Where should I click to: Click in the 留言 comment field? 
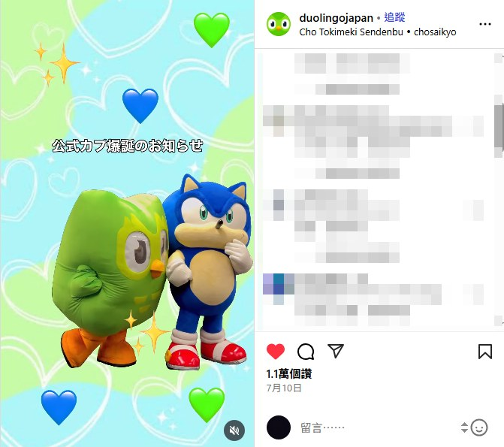[x=376, y=427]
